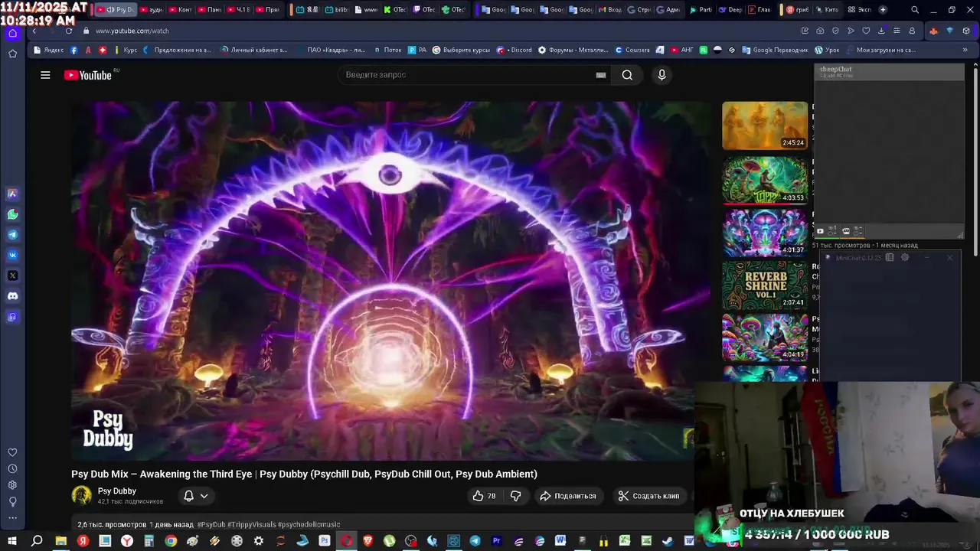Open a new browser tab with plus
Screen dimensions: 980x551
[x=883, y=10]
